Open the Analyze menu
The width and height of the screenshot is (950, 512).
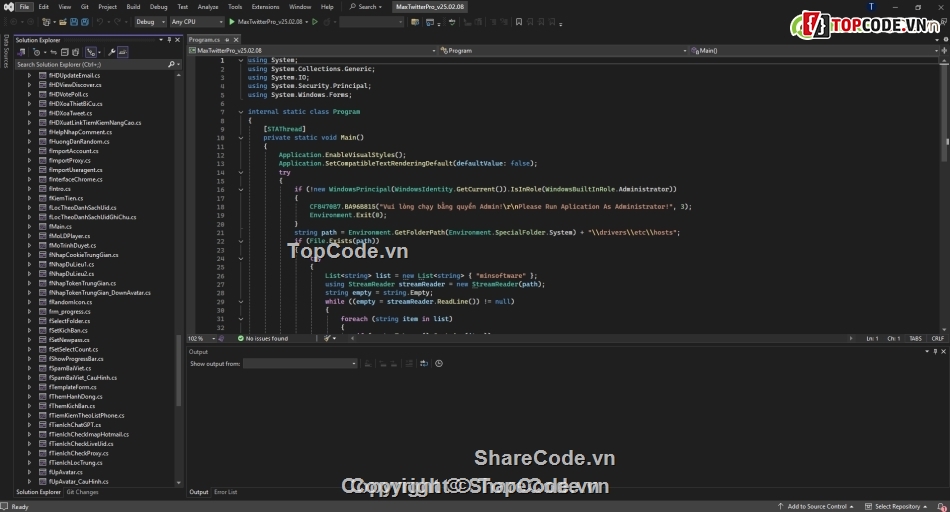coord(208,7)
